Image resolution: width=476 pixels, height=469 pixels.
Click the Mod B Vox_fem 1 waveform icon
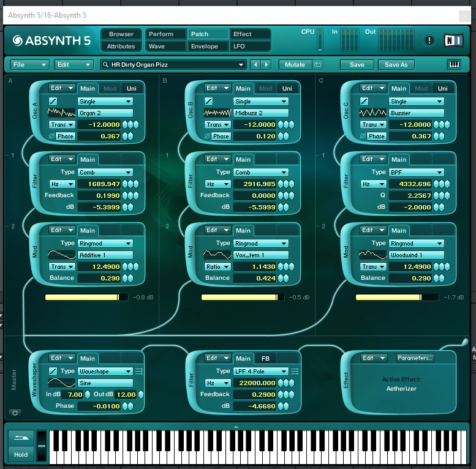[217, 255]
